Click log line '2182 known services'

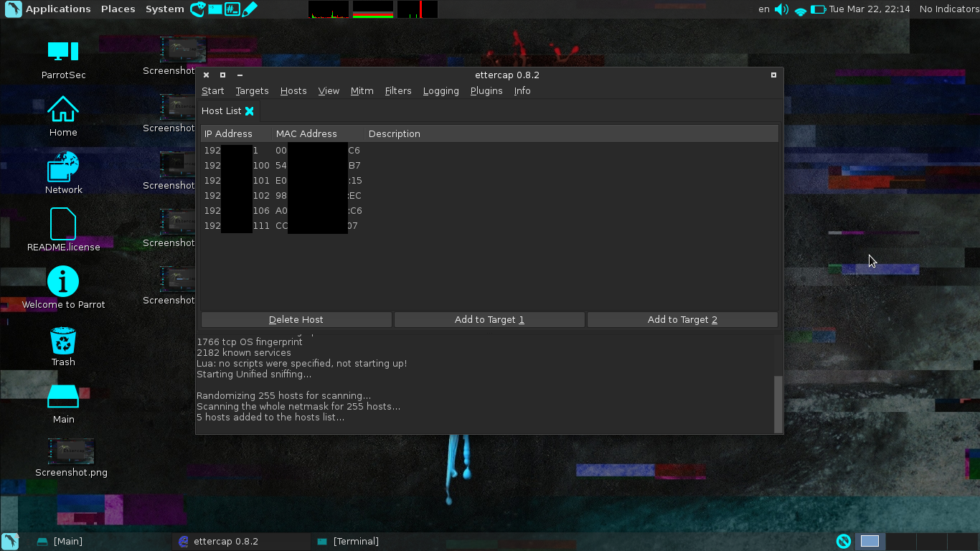(x=244, y=353)
